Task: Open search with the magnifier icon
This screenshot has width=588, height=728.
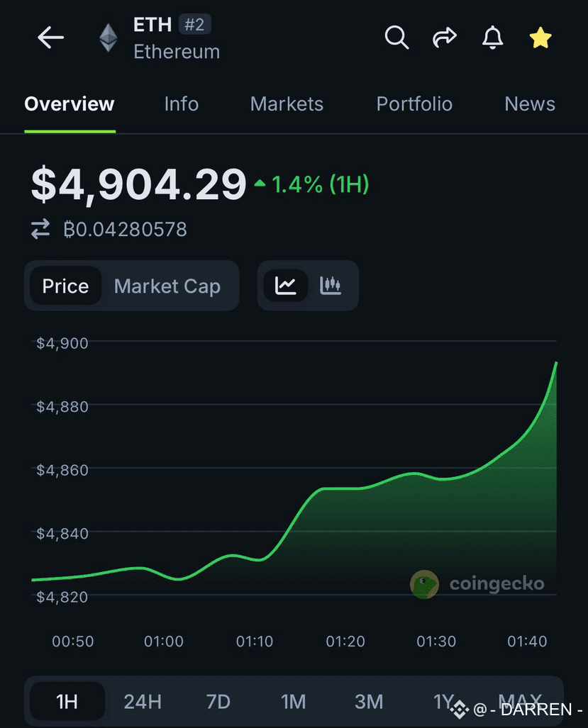Action: click(x=396, y=38)
